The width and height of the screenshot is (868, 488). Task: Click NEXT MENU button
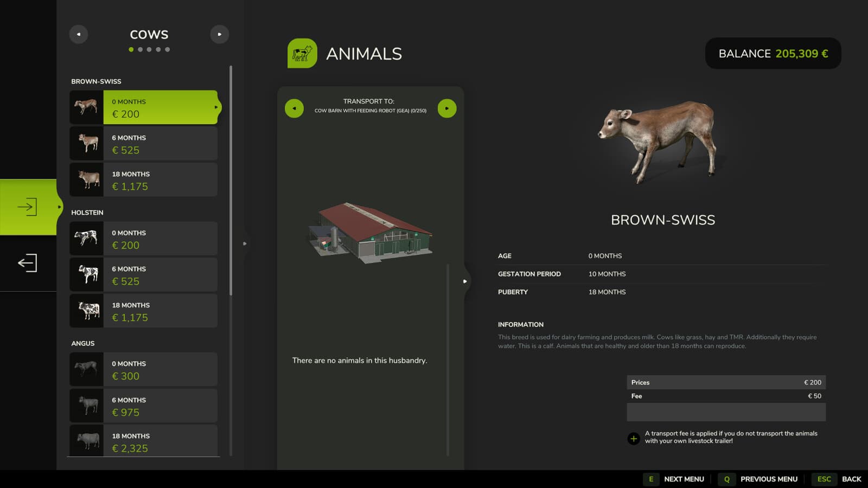[684, 479]
